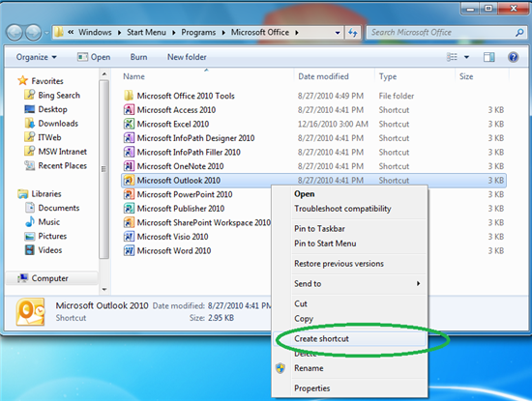The height and width of the screenshot is (401, 532).
Task: Select the Microsoft Access 2010 icon
Action: (x=129, y=110)
